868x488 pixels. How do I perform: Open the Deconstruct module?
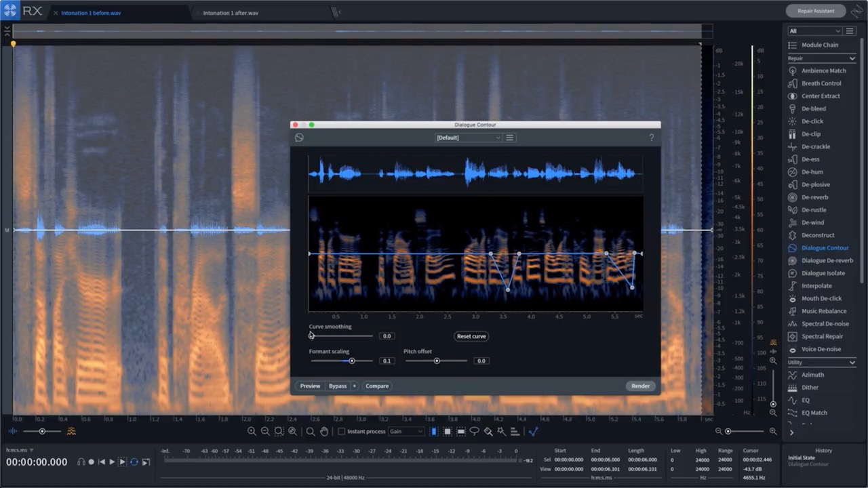818,235
